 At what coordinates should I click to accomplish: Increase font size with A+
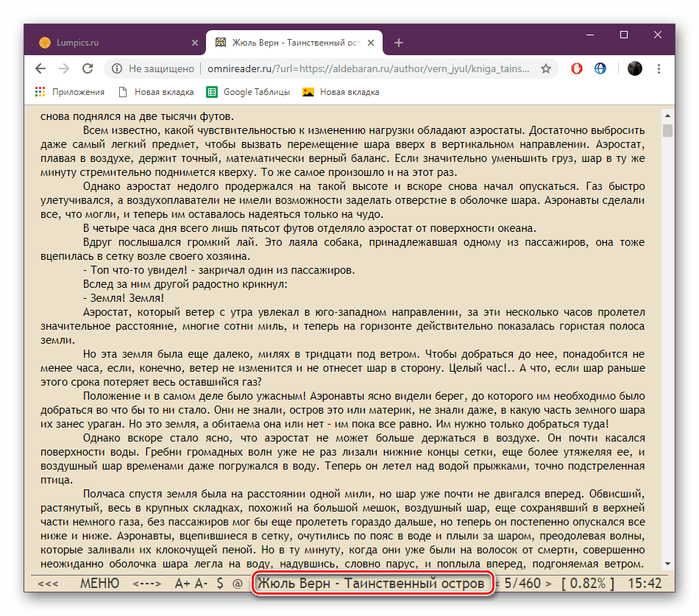[x=182, y=584]
